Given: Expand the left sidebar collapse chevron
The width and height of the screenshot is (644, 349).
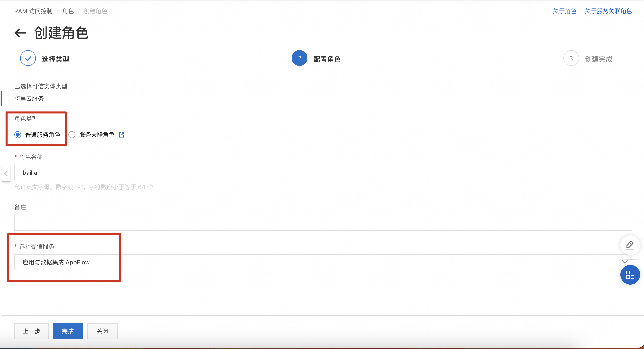Looking at the screenshot, I should [6, 173].
